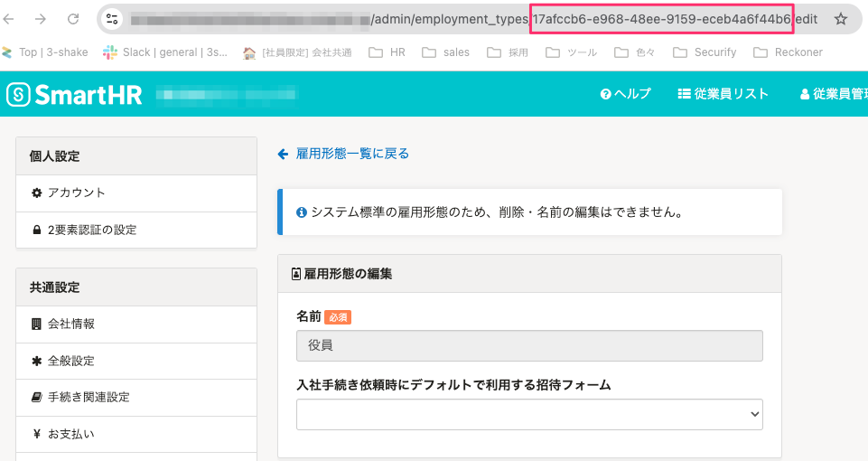Click the 雇用形態一覧に戻る link
Viewport: 868px width, 461px height.
coord(343,154)
